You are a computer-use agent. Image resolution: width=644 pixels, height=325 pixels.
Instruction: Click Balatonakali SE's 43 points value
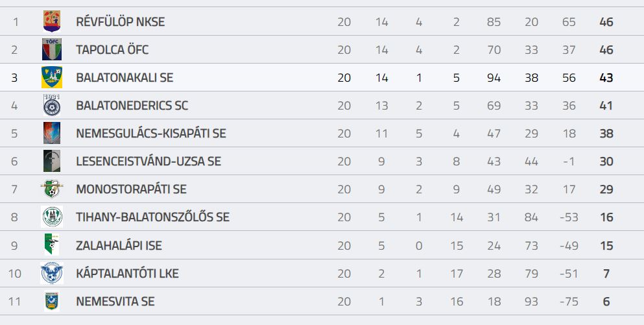[x=606, y=78]
